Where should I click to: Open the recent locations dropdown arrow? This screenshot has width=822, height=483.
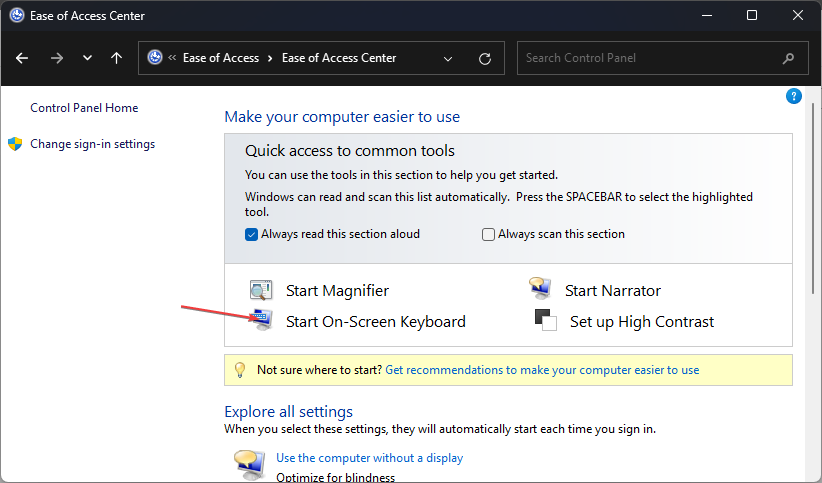(88, 58)
